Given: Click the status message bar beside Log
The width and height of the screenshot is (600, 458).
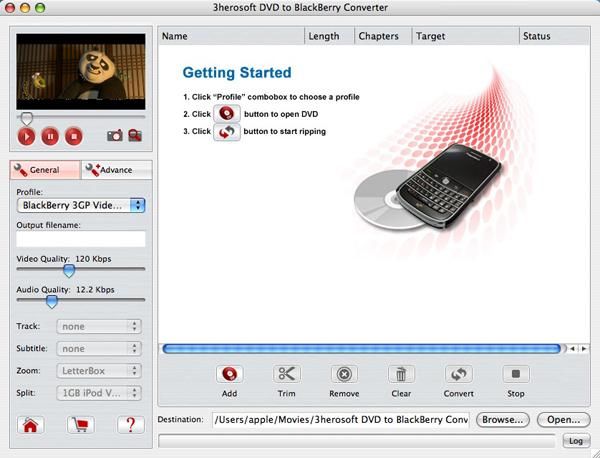Looking at the screenshot, I should click(357, 441).
